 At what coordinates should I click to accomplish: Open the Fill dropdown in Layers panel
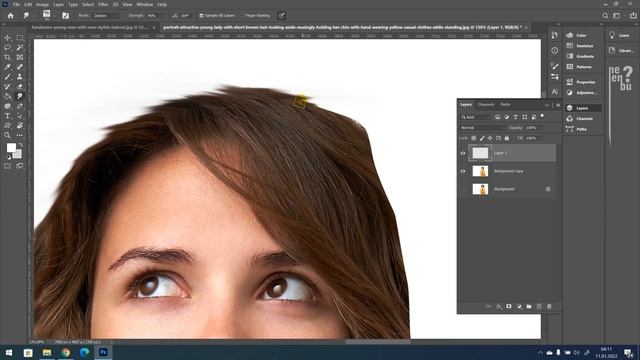click(x=534, y=138)
